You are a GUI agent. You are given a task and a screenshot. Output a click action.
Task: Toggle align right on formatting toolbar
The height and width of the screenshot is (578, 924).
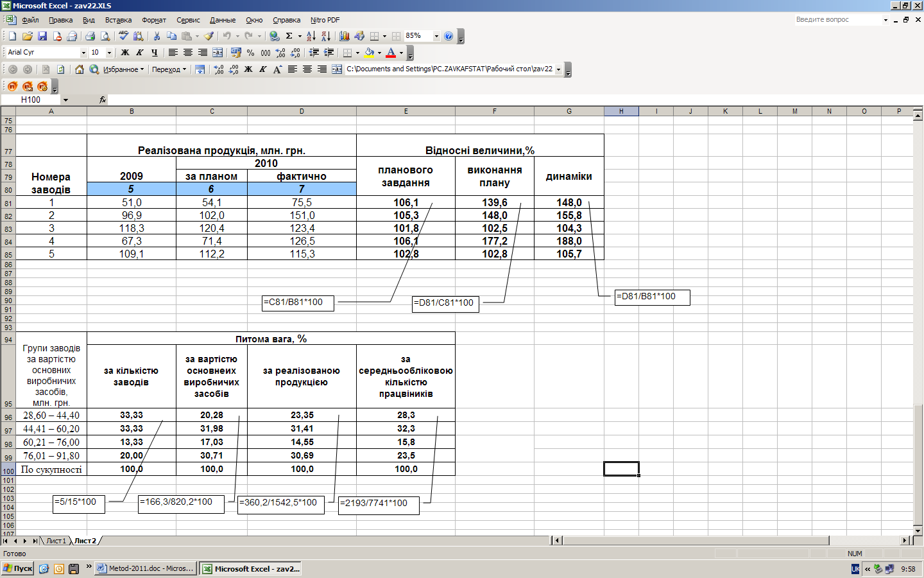[202, 53]
